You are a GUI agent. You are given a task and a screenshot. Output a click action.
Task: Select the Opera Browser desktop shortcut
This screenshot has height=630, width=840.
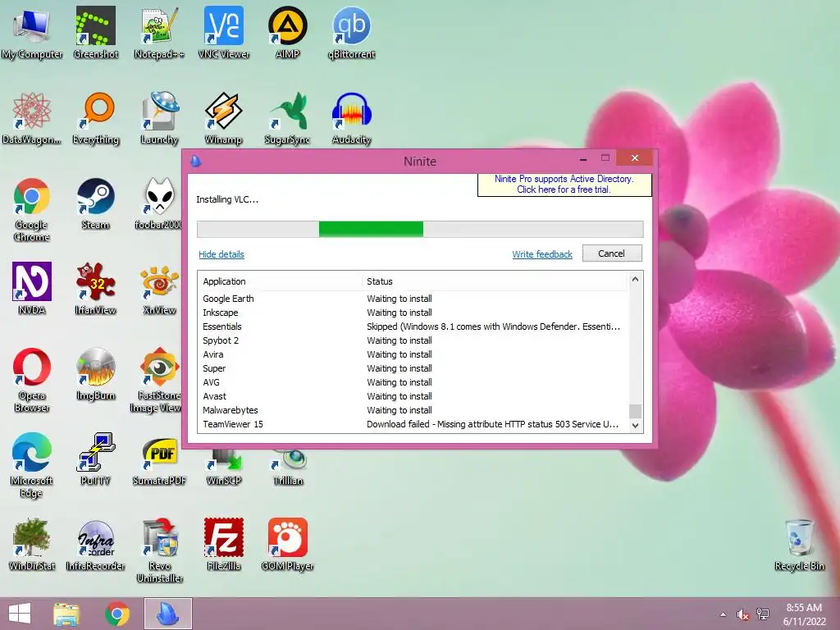(x=32, y=381)
